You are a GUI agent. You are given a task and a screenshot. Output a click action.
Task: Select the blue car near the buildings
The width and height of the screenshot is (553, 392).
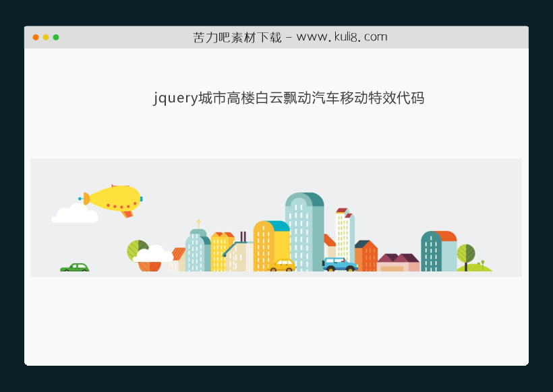point(340,265)
